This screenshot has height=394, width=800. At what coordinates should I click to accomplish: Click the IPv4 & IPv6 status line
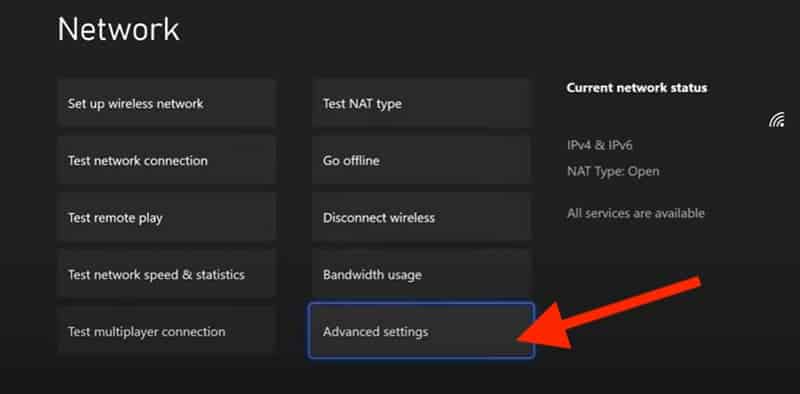599,145
